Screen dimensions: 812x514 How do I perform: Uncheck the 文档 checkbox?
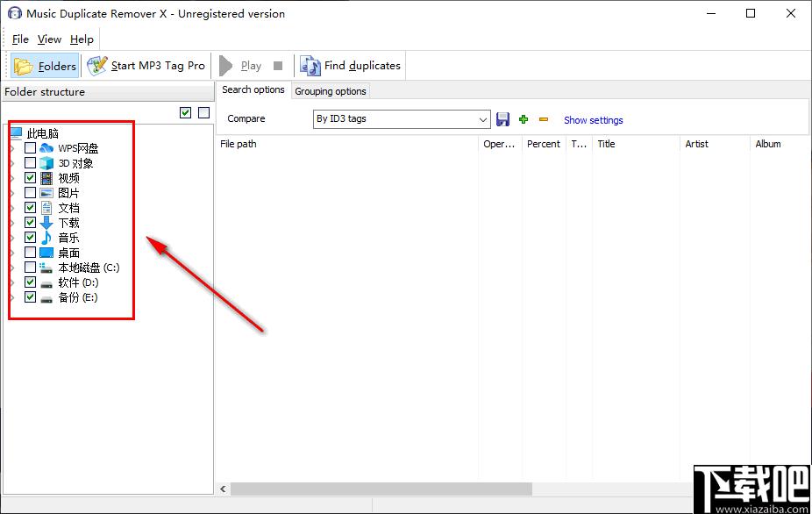pyautogui.click(x=30, y=208)
